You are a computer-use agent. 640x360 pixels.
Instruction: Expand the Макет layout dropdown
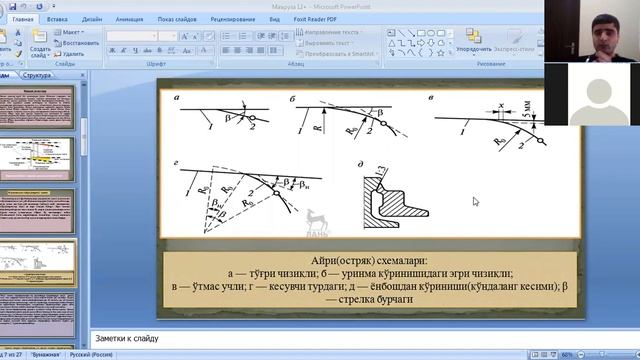point(69,32)
